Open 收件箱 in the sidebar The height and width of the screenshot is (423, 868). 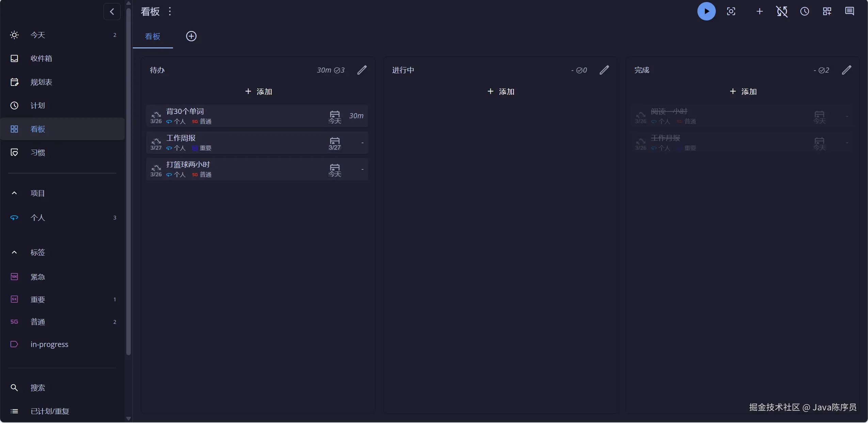(41, 59)
